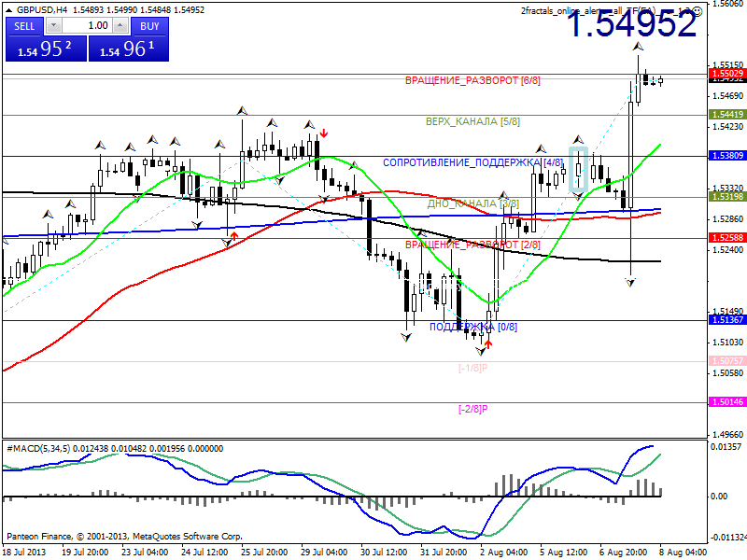Click the SELL button in trading panel
This screenshot has width=747, height=560.
[x=25, y=26]
